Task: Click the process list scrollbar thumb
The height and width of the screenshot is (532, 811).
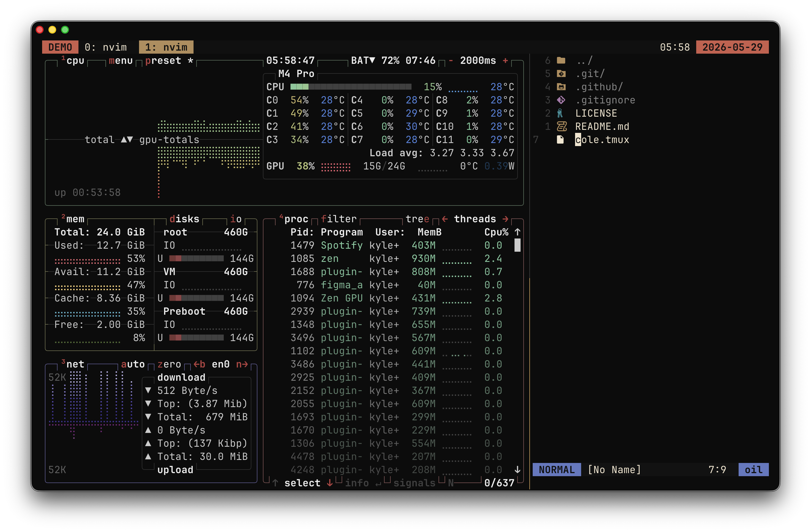Action: coord(517,245)
